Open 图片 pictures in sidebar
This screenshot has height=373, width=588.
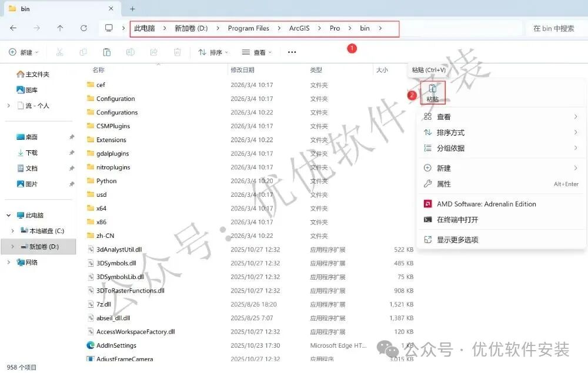coord(28,184)
